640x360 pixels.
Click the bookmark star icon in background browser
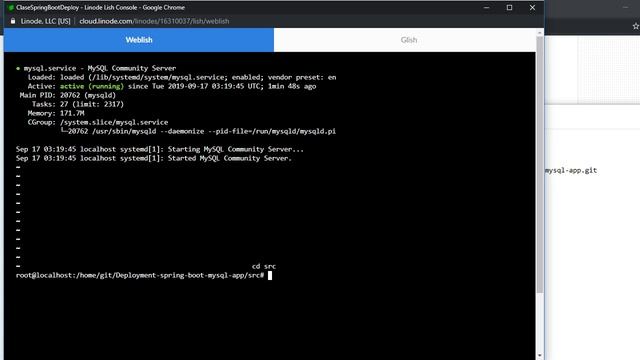pos(636,26)
